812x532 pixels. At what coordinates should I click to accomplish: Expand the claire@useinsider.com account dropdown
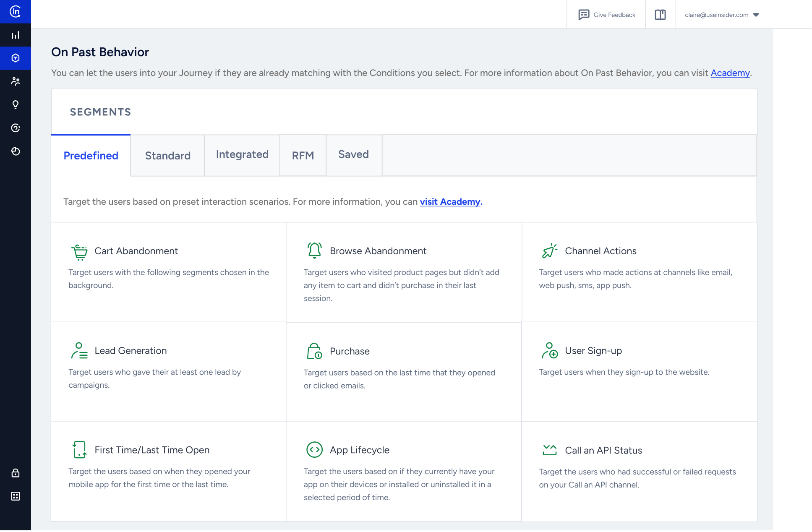coord(721,14)
